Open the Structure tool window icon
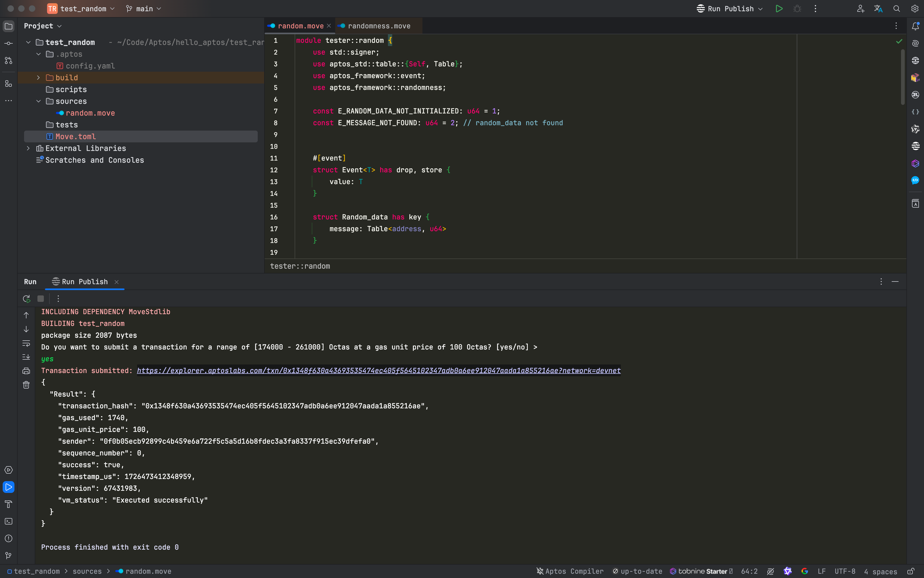 pos(8,84)
